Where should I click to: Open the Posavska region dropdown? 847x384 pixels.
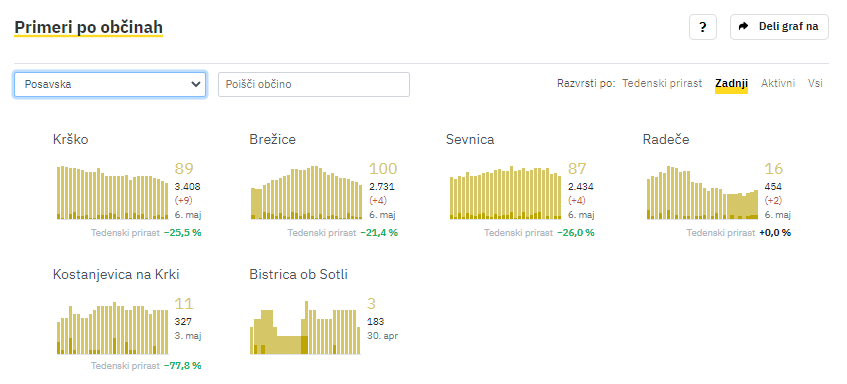pyautogui.click(x=110, y=84)
